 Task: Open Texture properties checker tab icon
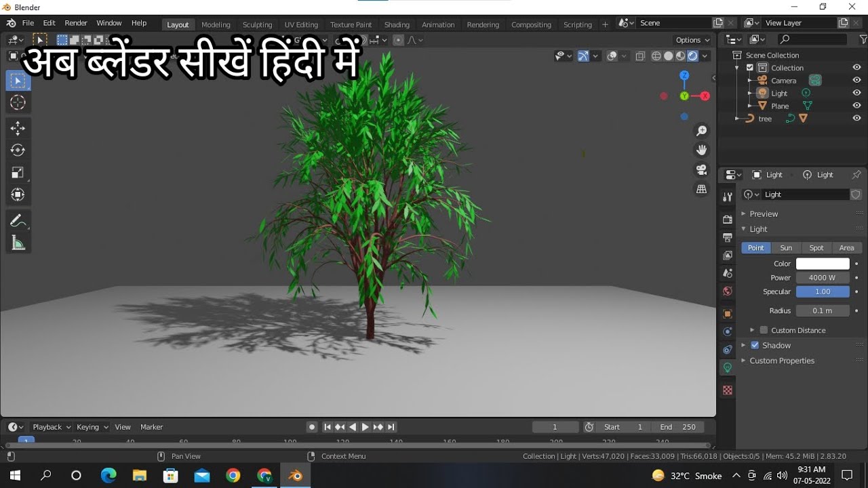[x=728, y=390]
